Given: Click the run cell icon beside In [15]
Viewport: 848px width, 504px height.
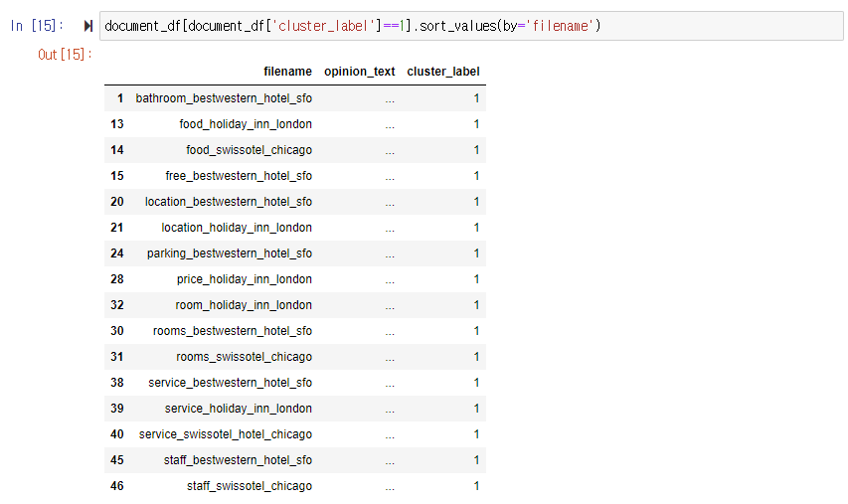Looking at the screenshot, I should (88, 26).
